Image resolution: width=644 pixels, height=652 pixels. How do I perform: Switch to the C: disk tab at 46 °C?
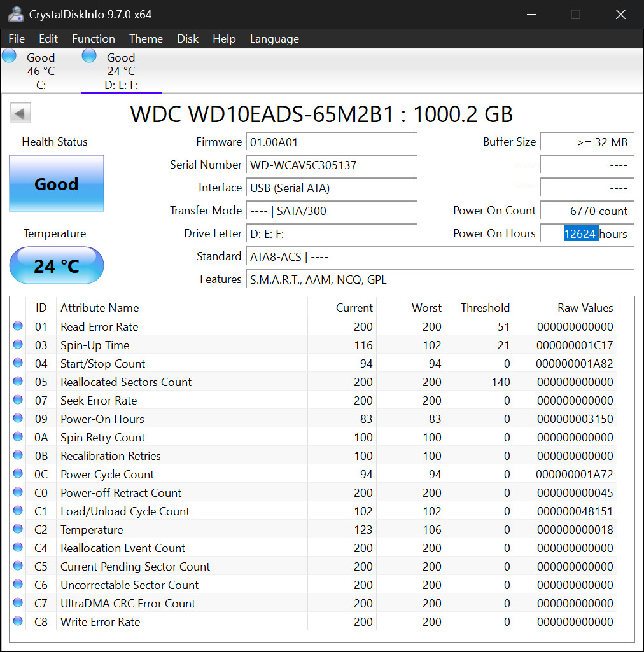tap(41, 71)
